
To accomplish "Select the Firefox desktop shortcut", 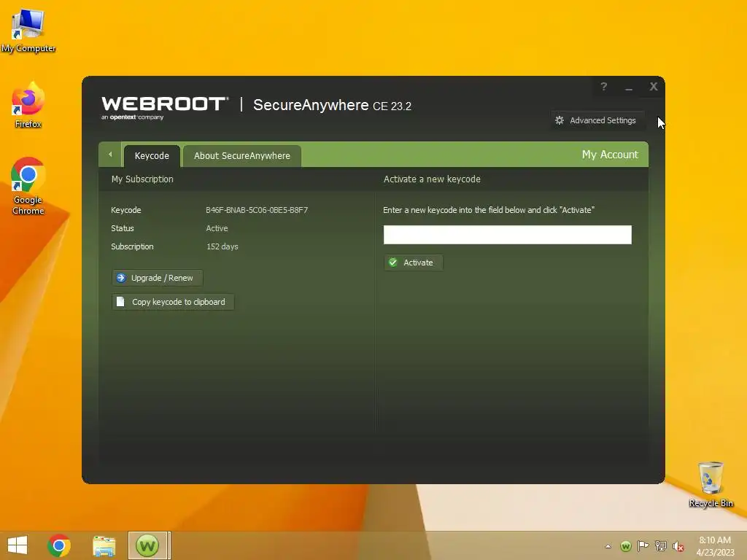I will click(x=28, y=105).
